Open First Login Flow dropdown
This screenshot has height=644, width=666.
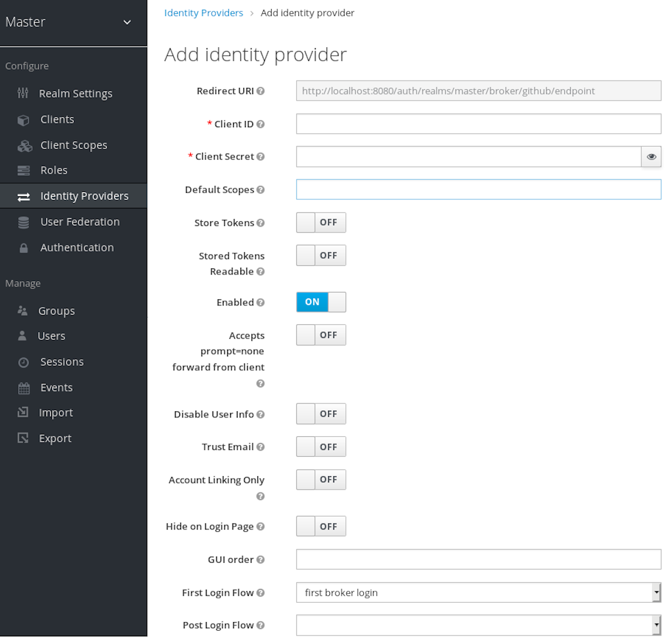point(478,593)
